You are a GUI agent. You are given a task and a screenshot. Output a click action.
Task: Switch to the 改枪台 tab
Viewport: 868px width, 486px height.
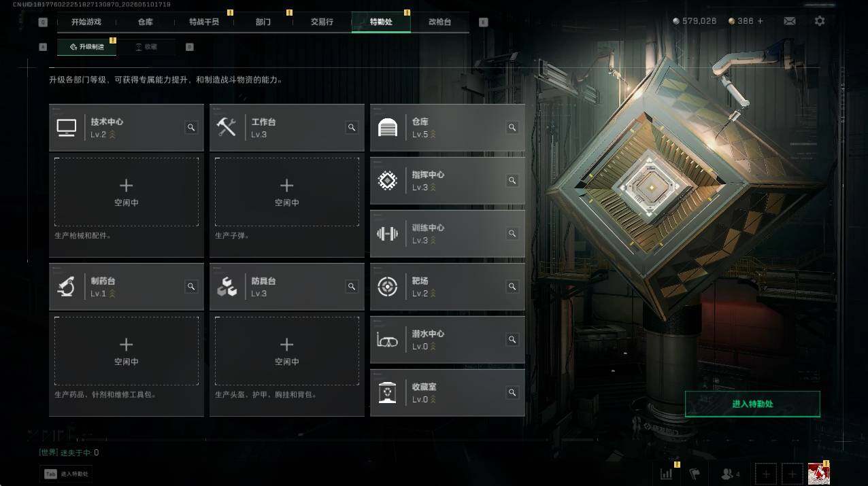coord(439,22)
